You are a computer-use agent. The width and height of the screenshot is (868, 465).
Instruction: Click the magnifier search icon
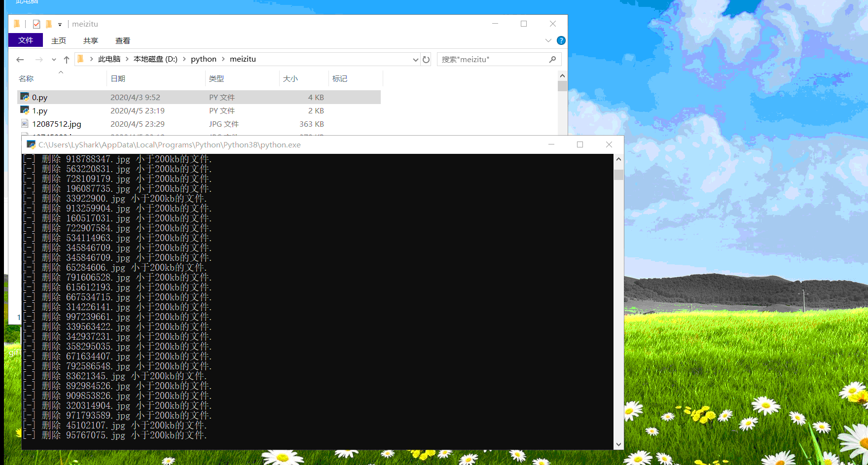click(x=552, y=60)
